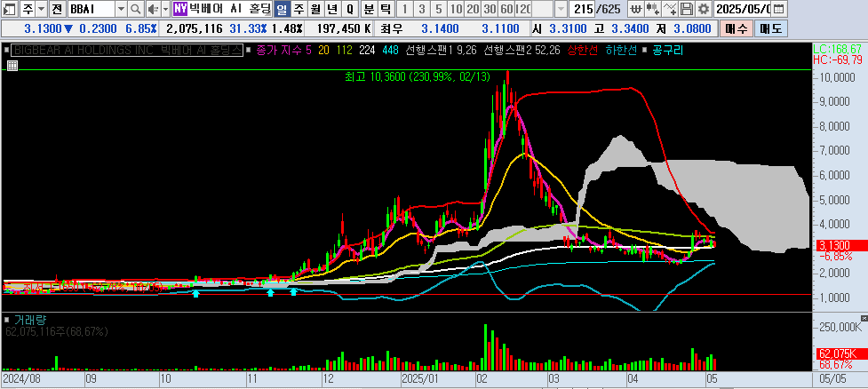
Task: Select the 일 daily chart period
Action: point(283,8)
